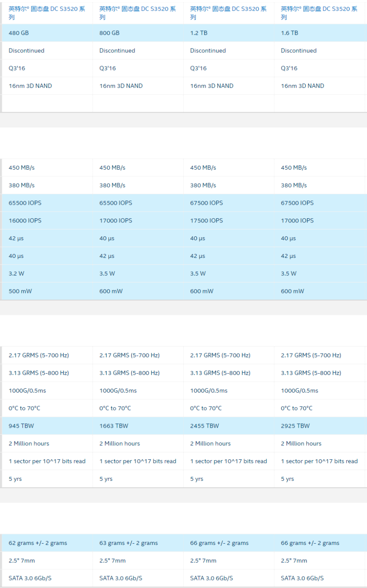Click Discontinued in the 1.6 TB column
367x588 pixels.
point(299,51)
